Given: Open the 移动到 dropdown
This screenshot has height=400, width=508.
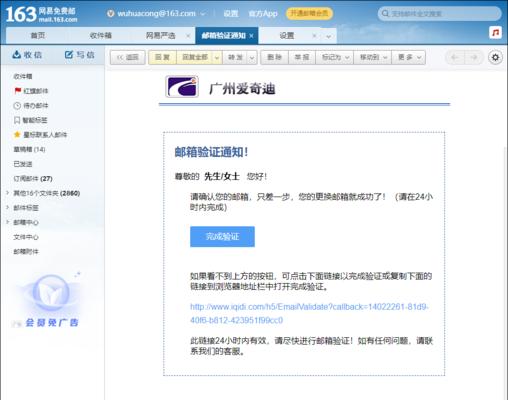Looking at the screenshot, I should coord(373,57).
